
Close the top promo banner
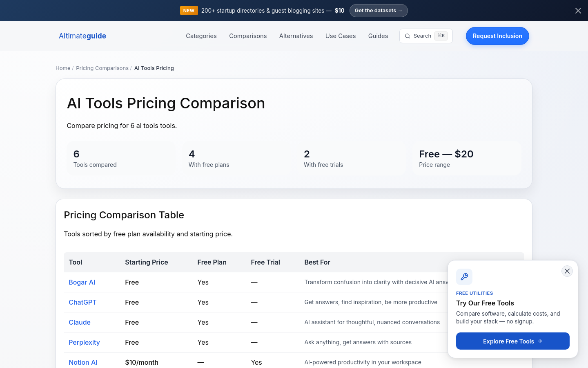click(x=578, y=11)
